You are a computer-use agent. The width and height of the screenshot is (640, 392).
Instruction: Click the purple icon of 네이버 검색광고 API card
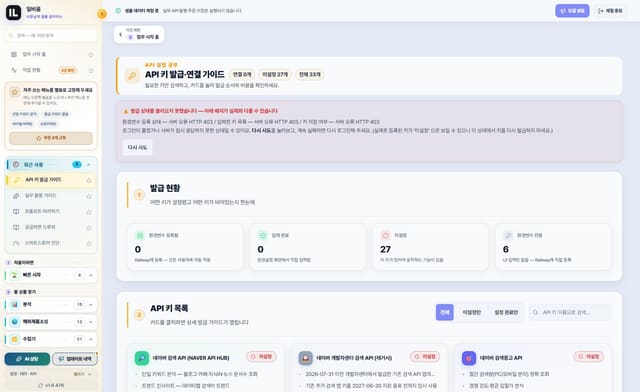coord(469,358)
